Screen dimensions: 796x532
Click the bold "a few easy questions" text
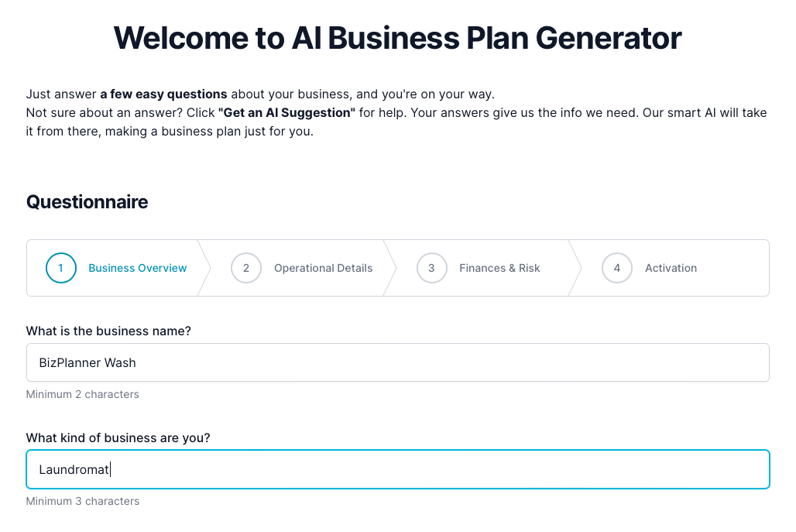(x=163, y=94)
